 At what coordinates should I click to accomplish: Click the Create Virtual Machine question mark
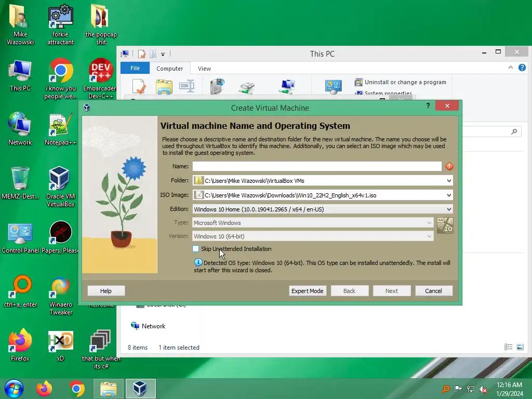[x=428, y=106]
